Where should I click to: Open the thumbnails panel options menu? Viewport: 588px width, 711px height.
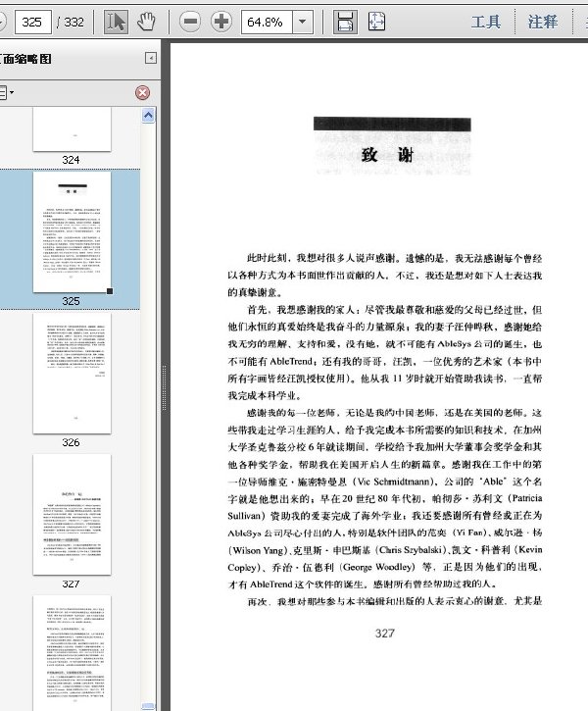pos(6,92)
